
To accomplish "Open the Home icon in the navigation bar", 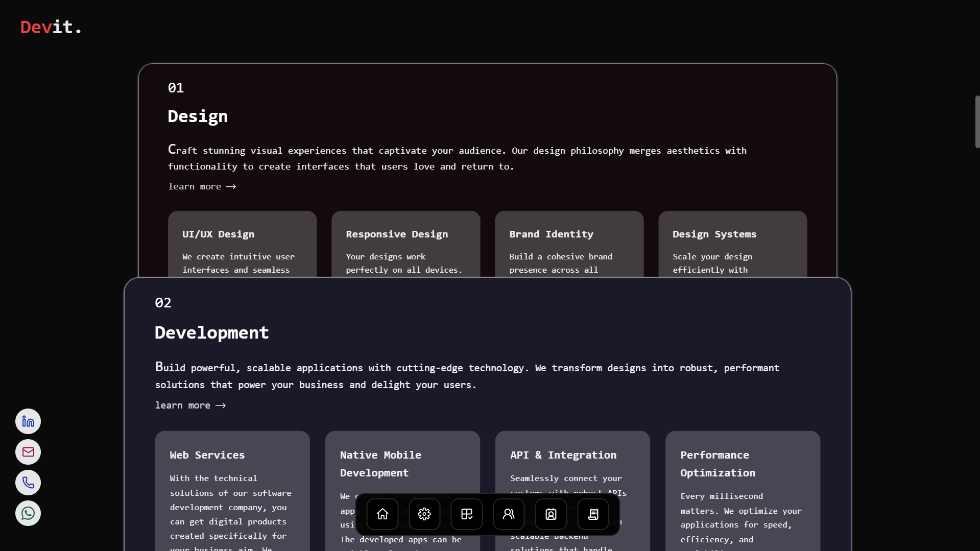I will click(383, 514).
